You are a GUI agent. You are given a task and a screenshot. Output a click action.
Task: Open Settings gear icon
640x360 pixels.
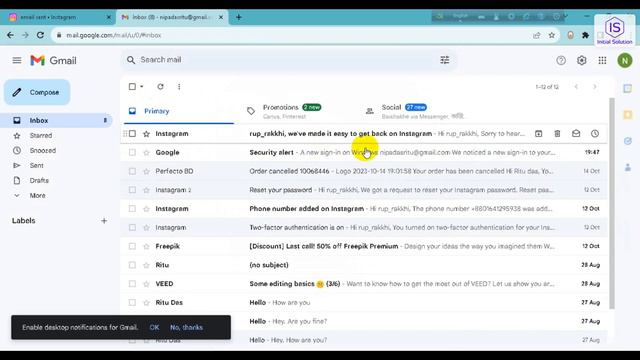click(582, 60)
